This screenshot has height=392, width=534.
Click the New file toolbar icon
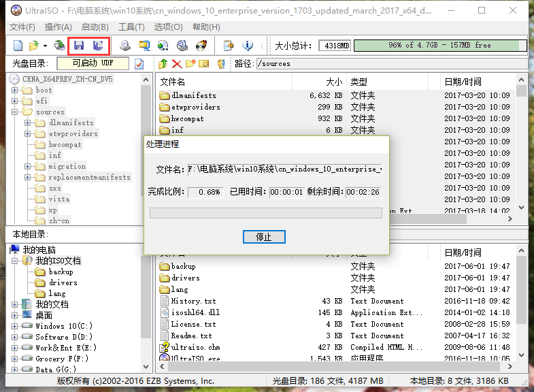(18, 46)
